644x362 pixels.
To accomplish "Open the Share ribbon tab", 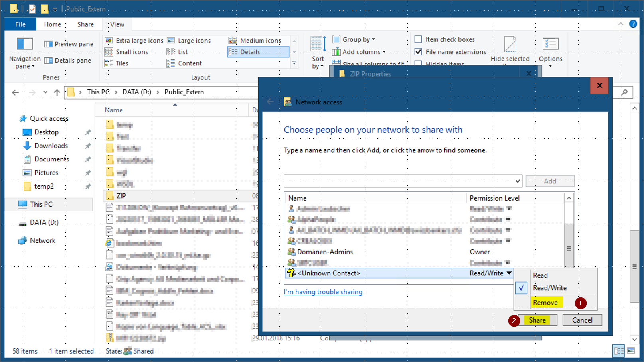I will (86, 24).
